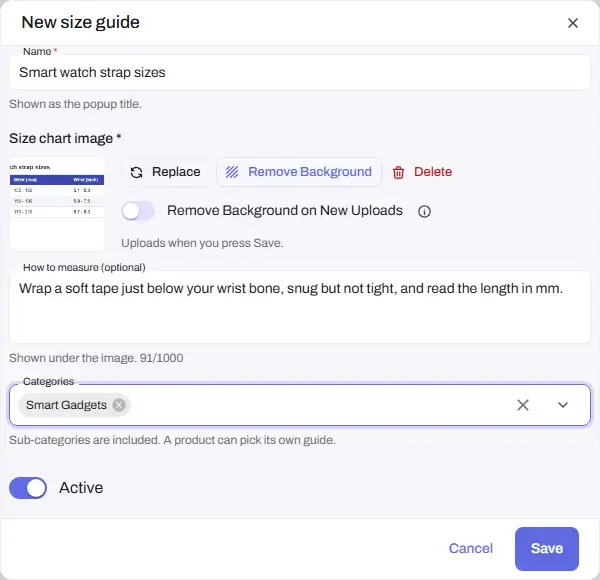Click the Replace image button
Image resolution: width=600 pixels, height=580 pixels.
click(166, 172)
